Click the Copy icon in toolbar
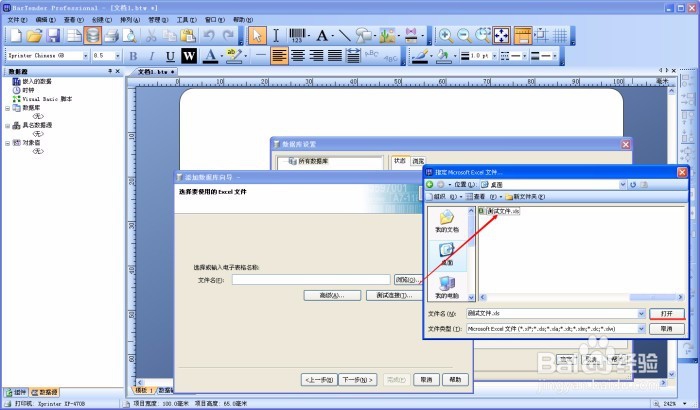This screenshot has width=700, height=410. [170, 36]
